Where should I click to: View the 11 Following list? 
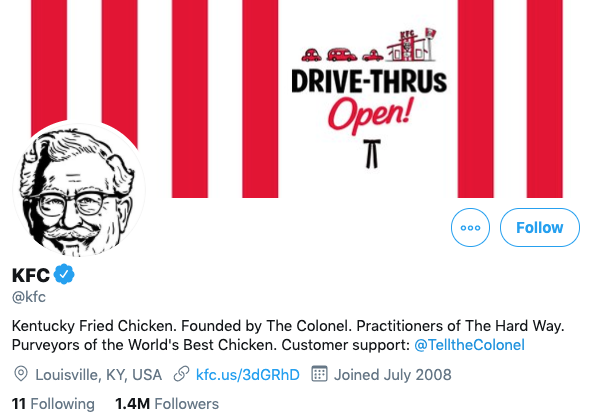(x=53, y=404)
